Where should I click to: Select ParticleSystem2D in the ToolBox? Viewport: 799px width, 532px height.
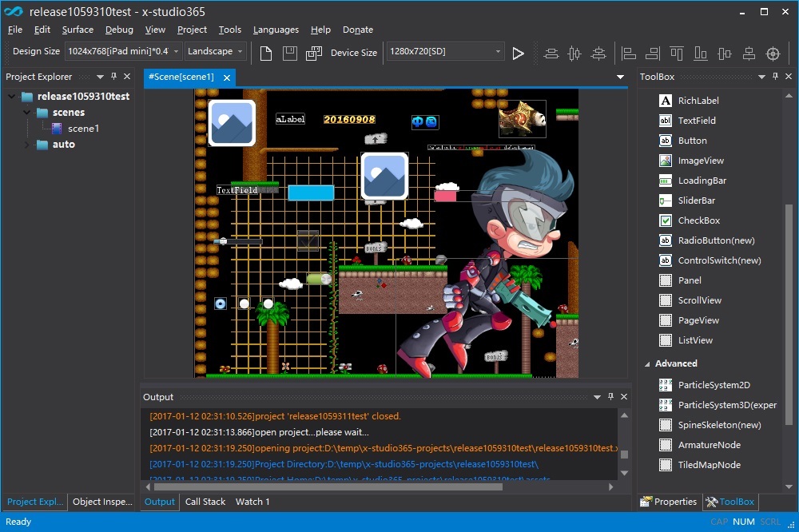click(x=714, y=385)
